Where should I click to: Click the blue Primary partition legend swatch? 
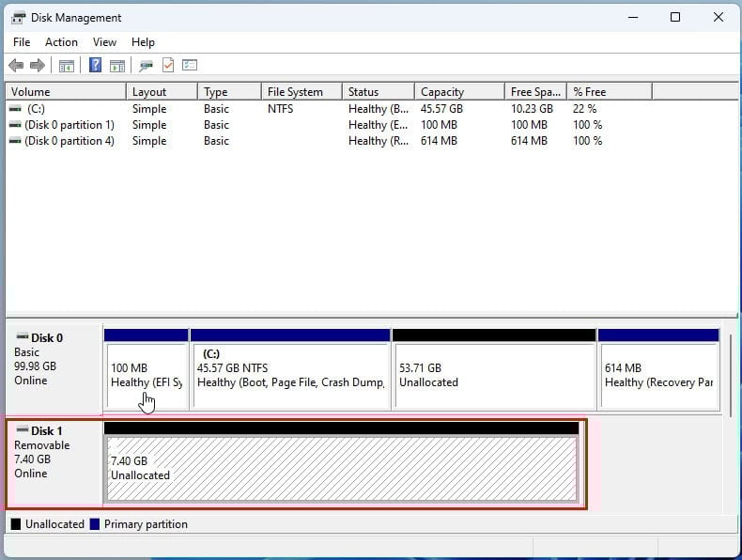point(95,524)
